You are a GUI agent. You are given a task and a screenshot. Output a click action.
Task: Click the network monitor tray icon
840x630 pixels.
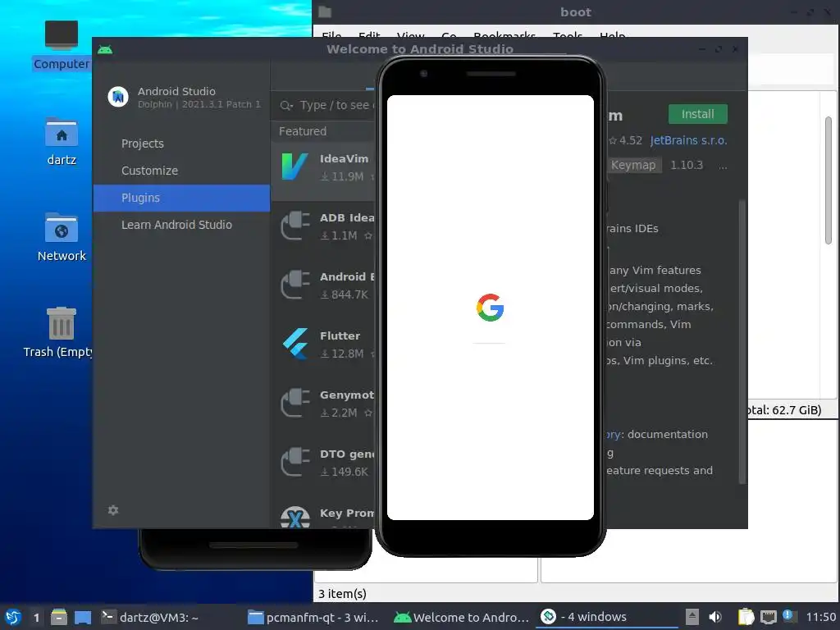768,617
